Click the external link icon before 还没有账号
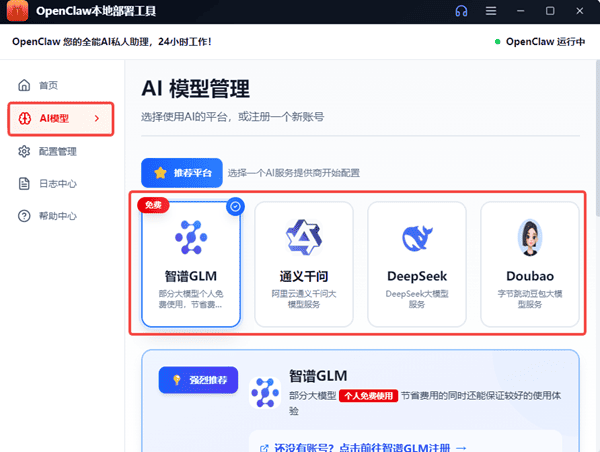 (x=264, y=448)
